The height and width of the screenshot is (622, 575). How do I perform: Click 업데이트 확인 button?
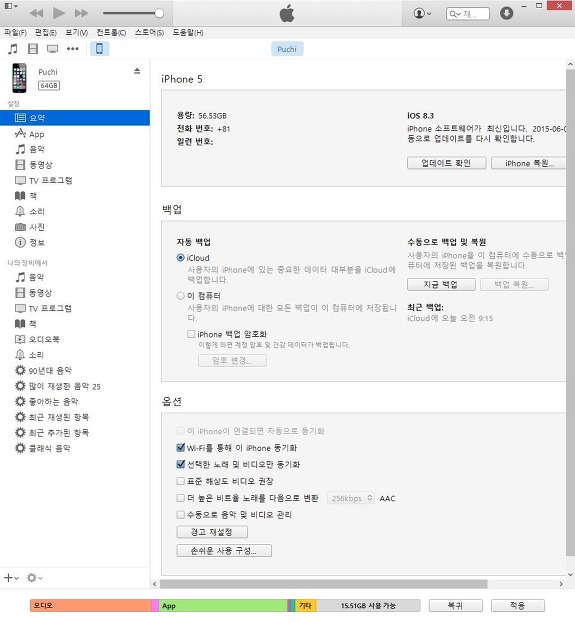point(447,163)
